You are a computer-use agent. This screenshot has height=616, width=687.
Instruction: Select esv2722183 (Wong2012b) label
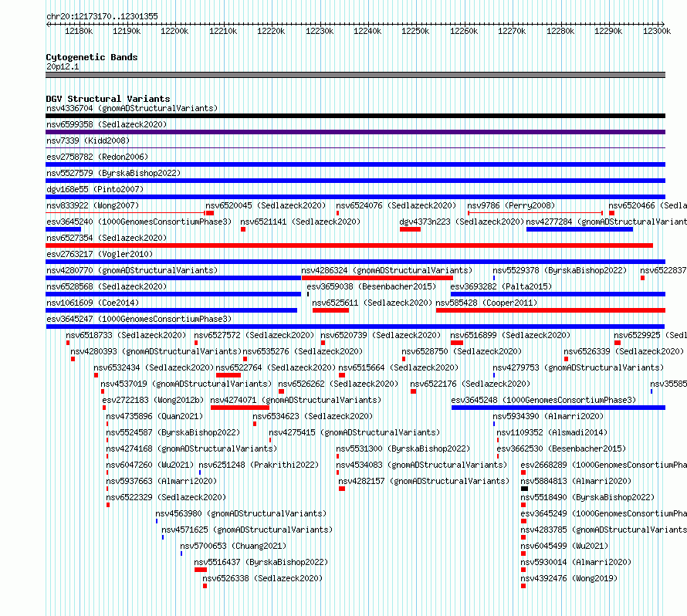click(154, 400)
